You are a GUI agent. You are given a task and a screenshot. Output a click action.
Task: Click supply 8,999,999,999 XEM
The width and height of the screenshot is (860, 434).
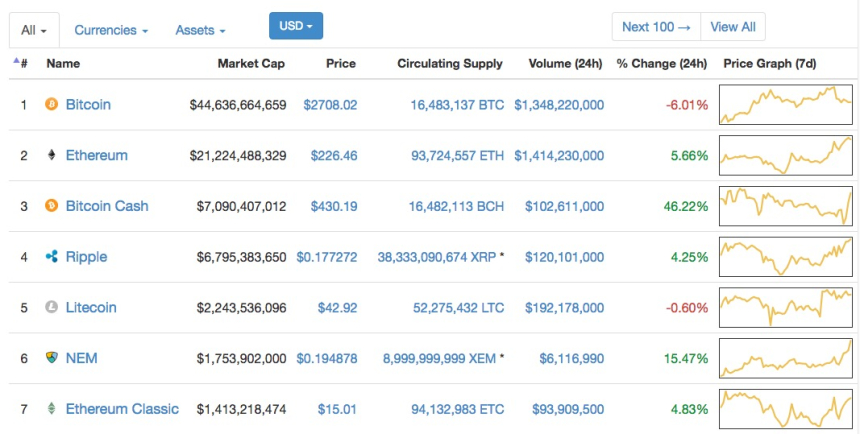point(439,358)
